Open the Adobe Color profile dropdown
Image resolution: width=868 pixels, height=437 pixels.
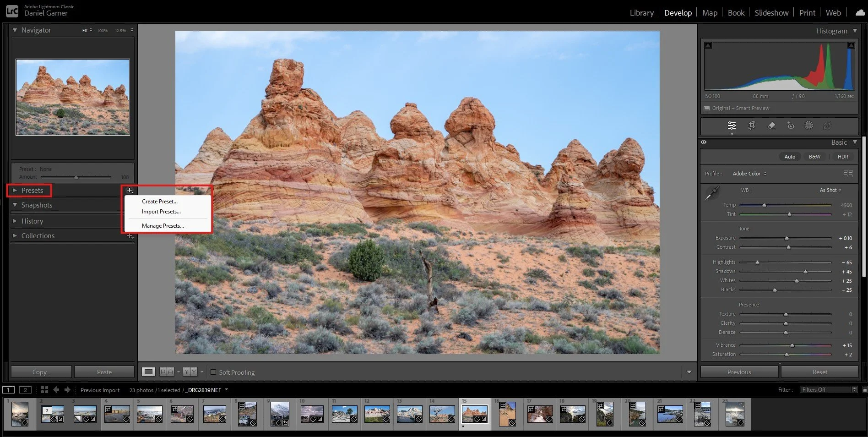749,174
